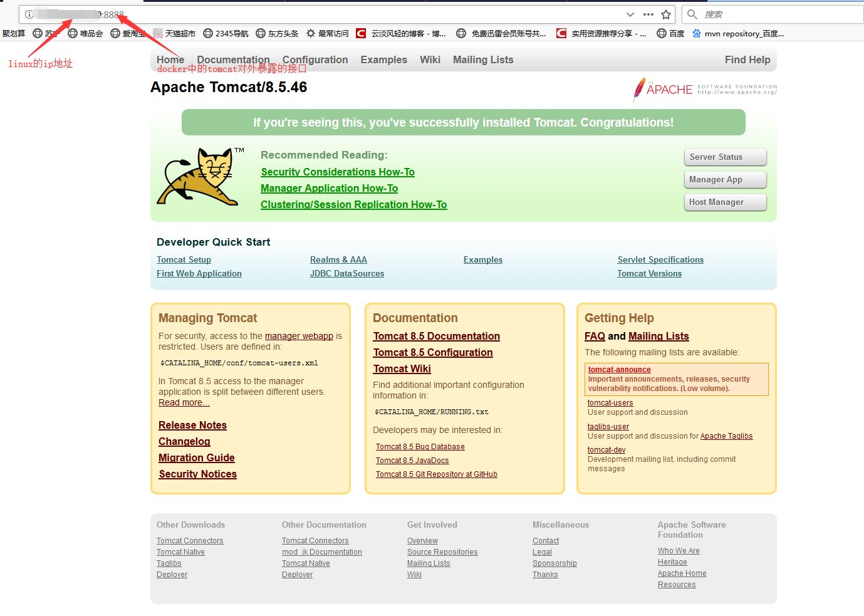Open the 东方头条 bookmark

click(x=277, y=34)
